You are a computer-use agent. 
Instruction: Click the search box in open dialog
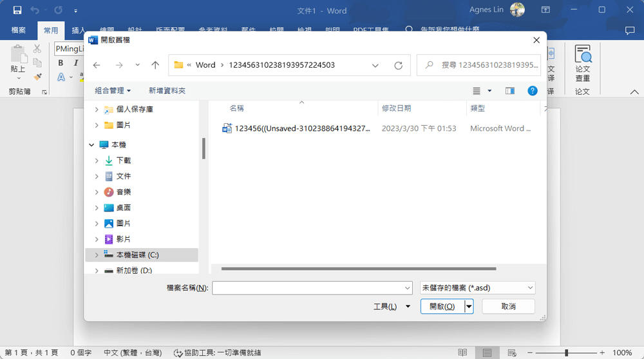tap(479, 65)
